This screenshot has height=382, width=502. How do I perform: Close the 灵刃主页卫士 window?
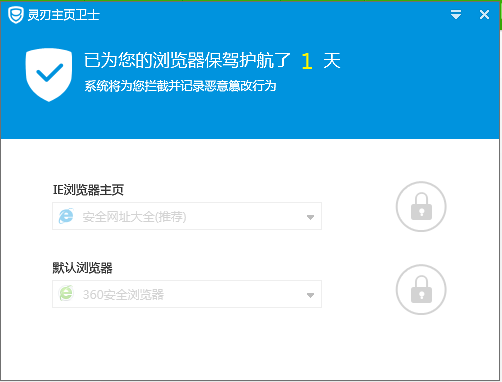[x=484, y=15]
